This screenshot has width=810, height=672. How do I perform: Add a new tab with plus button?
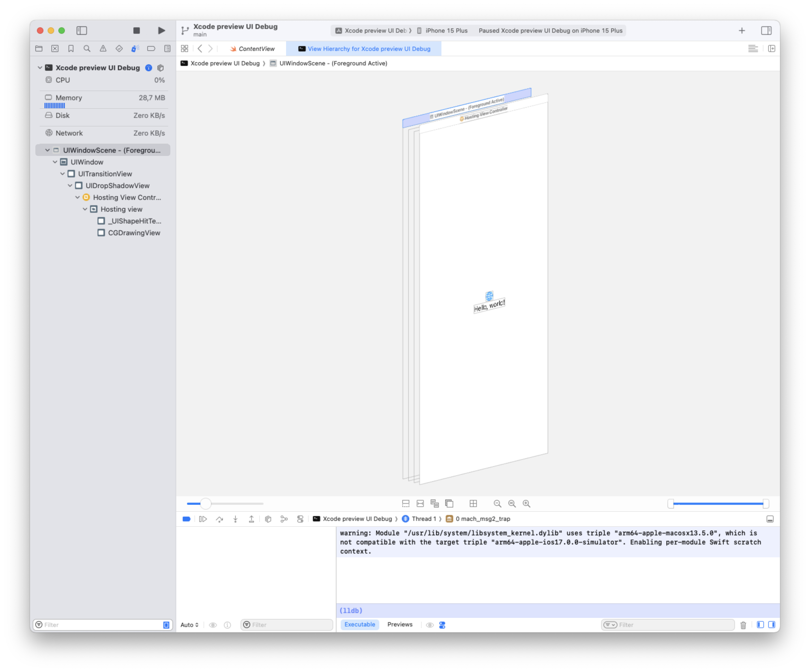point(742,31)
